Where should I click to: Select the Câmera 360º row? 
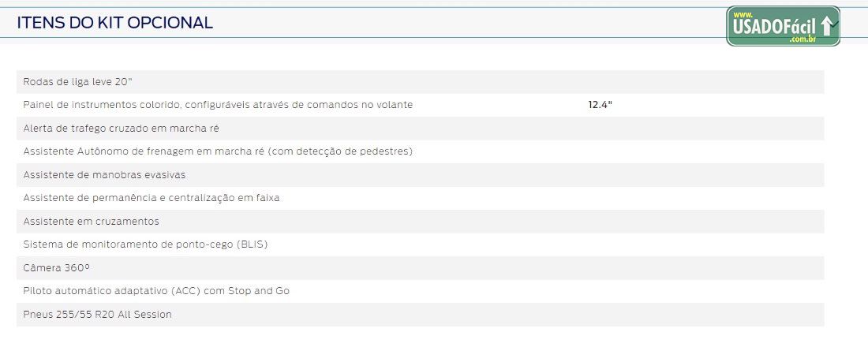click(x=420, y=268)
